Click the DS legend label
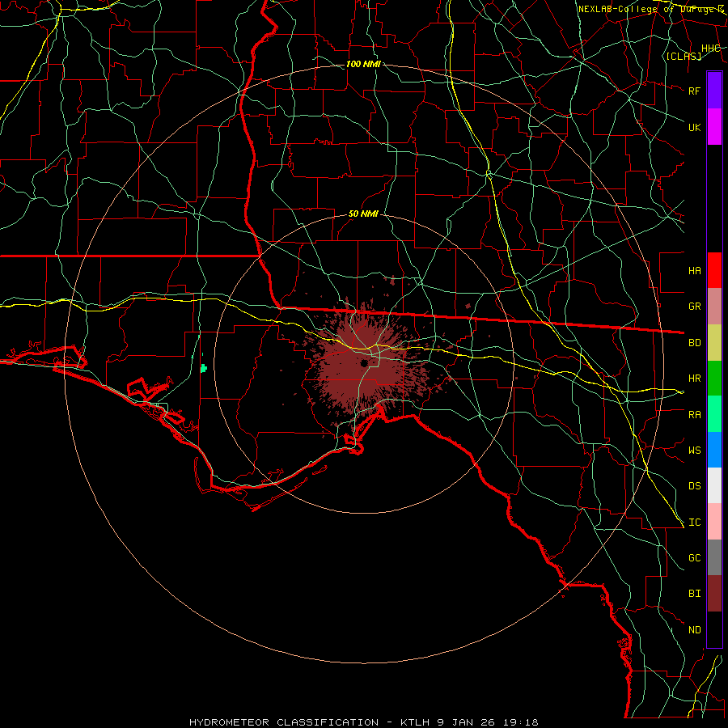 pyautogui.click(x=695, y=485)
